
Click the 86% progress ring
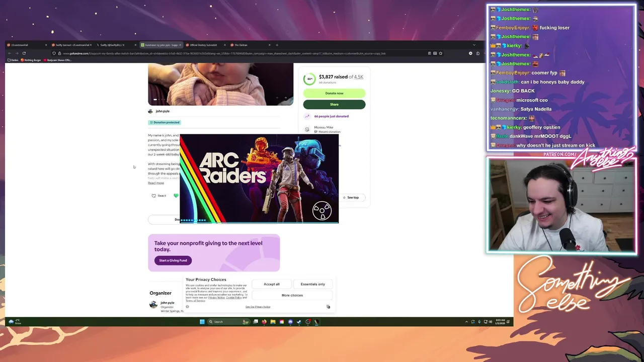309,79
